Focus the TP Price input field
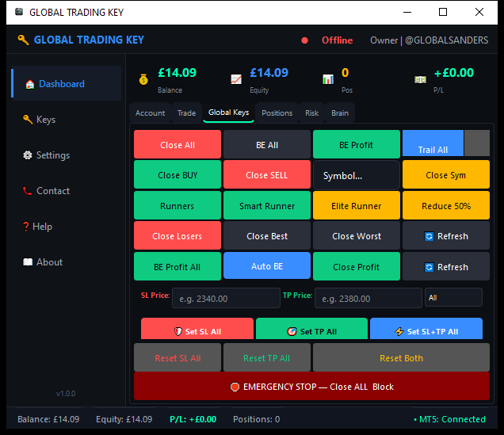 pyautogui.click(x=368, y=298)
